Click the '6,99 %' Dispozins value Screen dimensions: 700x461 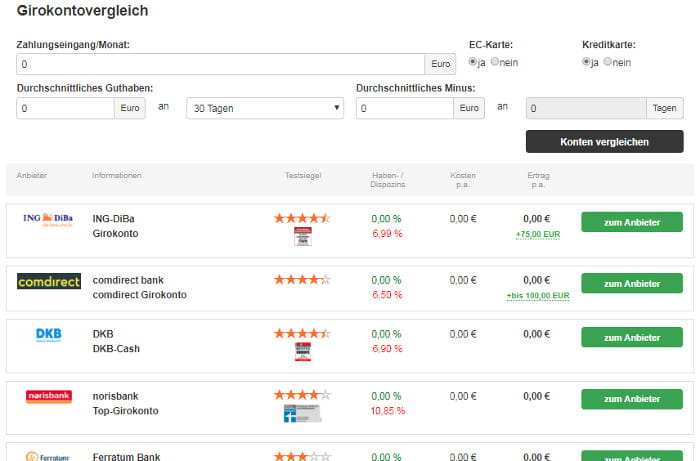pyautogui.click(x=387, y=233)
